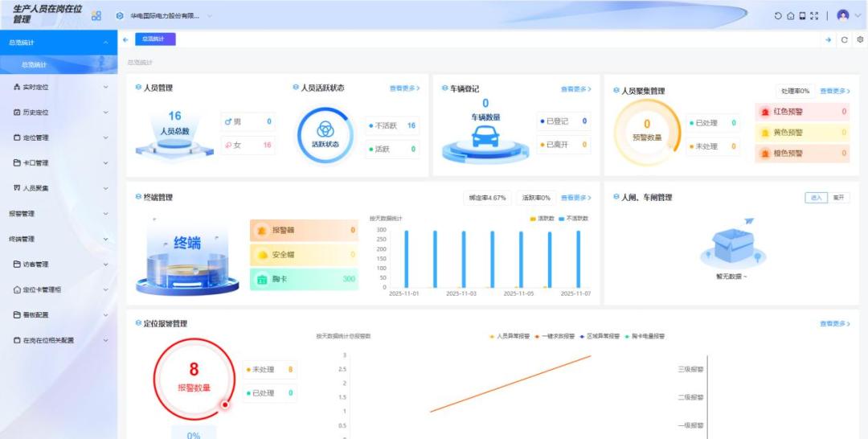
Task: Toggle fullscreen with the expand icon
Action: pos(814,16)
